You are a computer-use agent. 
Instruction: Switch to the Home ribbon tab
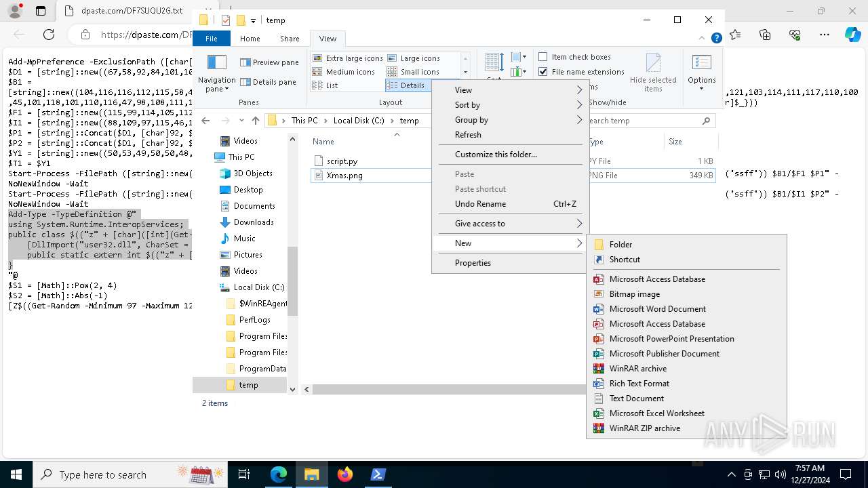tap(250, 39)
